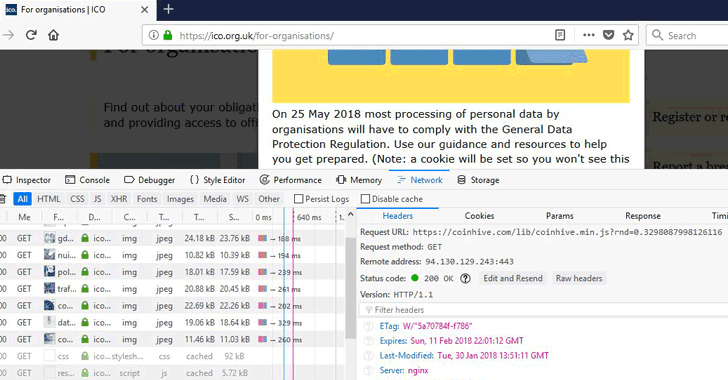This screenshot has height=380, width=728.
Task: Open page actions three-dot menu
Action: pos(588,35)
